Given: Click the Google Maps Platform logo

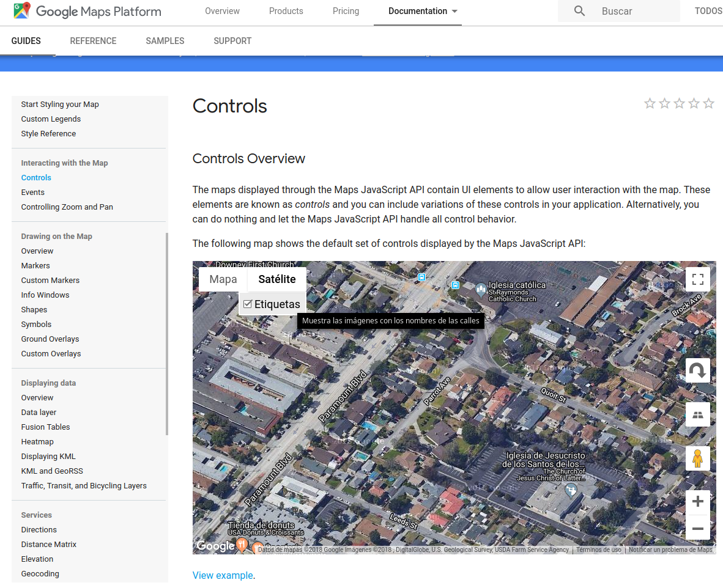Looking at the screenshot, I should [87, 11].
